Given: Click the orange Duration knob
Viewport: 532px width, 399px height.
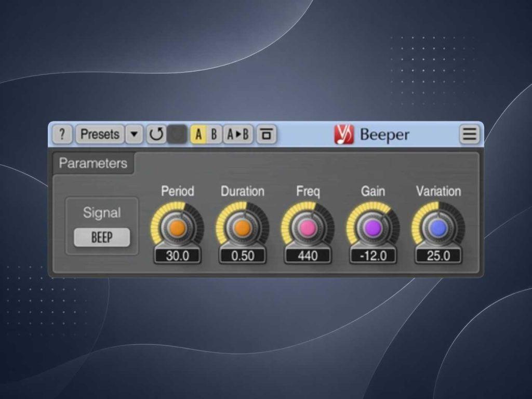Looking at the screenshot, I should point(243,228).
